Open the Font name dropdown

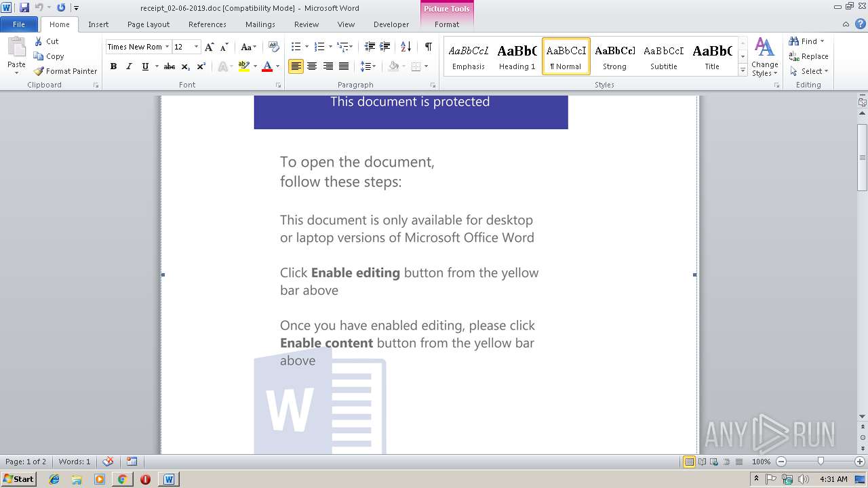(x=166, y=47)
